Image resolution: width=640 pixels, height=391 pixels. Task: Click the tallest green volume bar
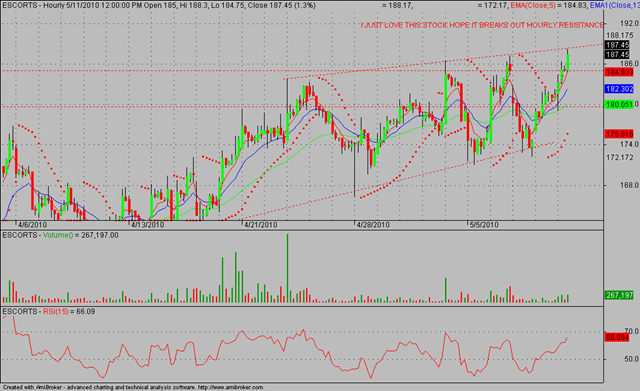[x=287, y=268]
